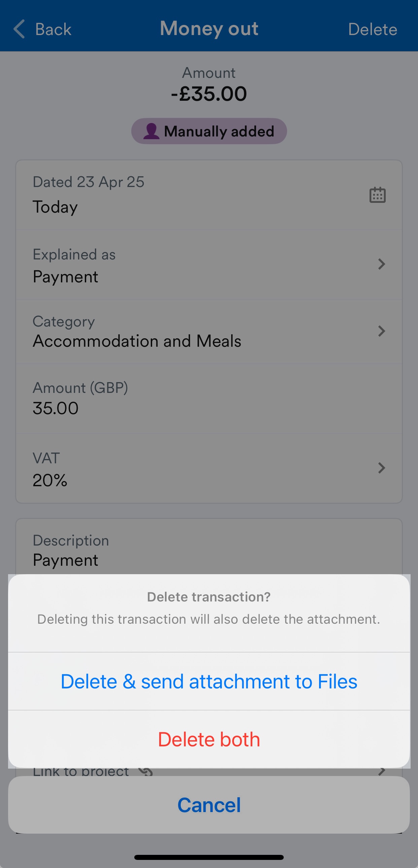Expand the Explained as chevron

click(381, 264)
